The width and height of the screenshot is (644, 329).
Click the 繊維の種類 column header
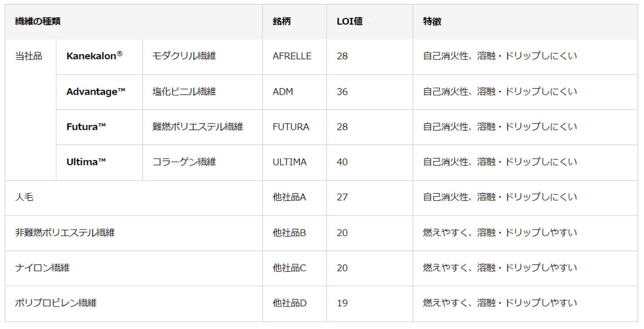click(38, 21)
